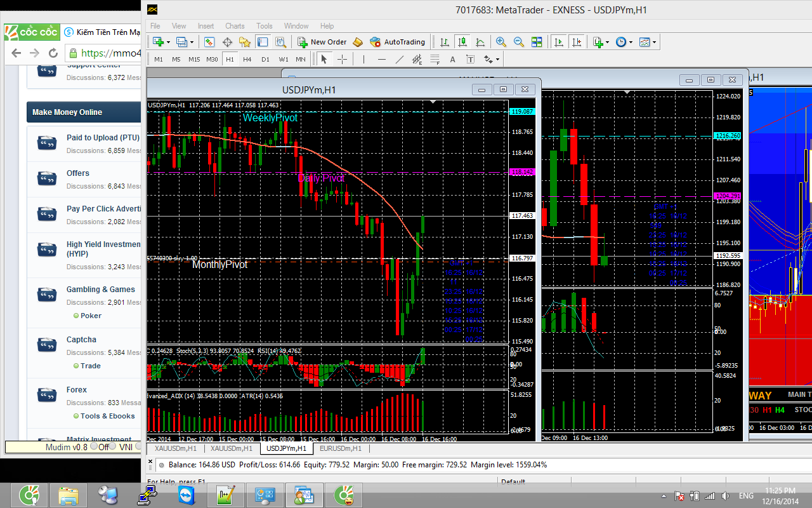812x508 pixels.
Task: Click the ENG language indicator in tray
Action: pyautogui.click(x=746, y=496)
